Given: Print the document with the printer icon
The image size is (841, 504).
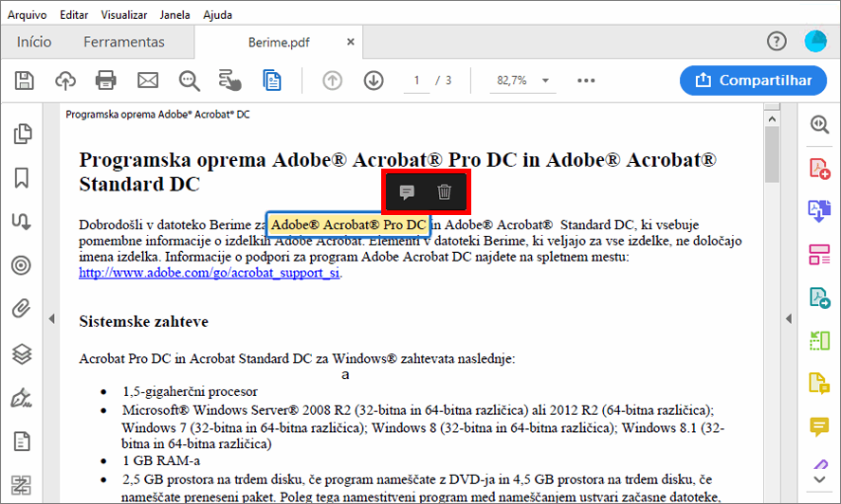Looking at the screenshot, I should pos(105,81).
